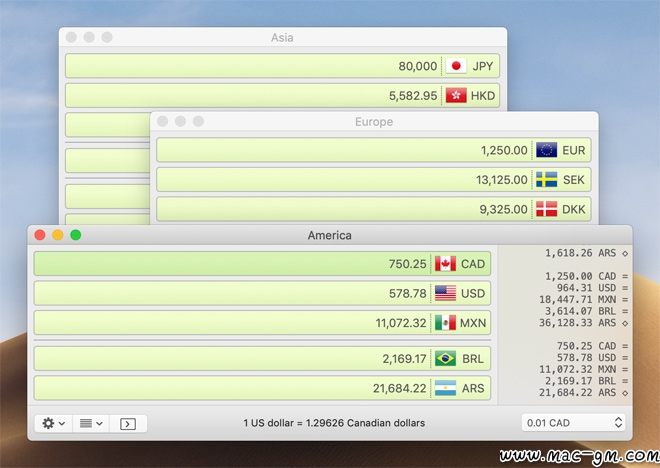Viewport: 660px width, 468px height.
Task: Click the 964.31 USD tape entry
Action: 592,288
